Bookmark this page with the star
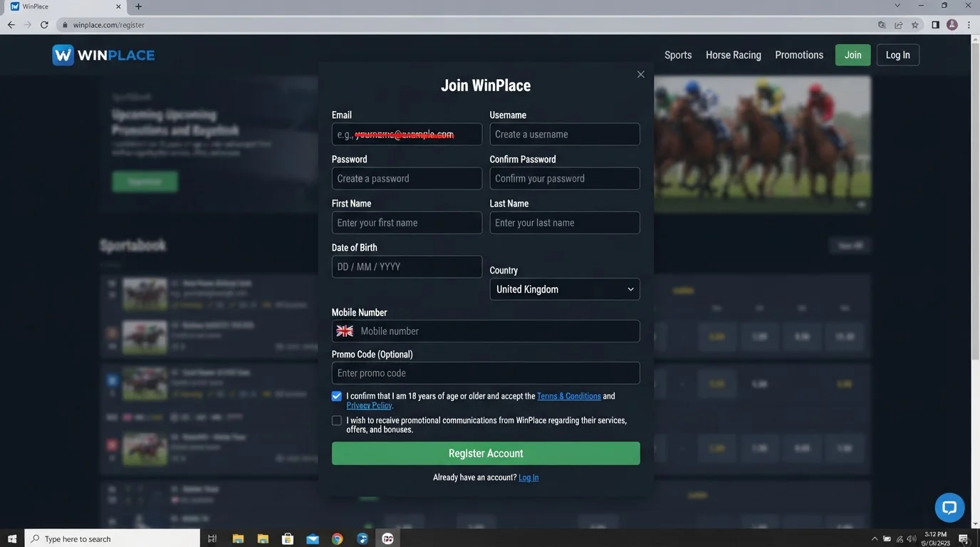The height and width of the screenshot is (547, 980). [x=915, y=25]
